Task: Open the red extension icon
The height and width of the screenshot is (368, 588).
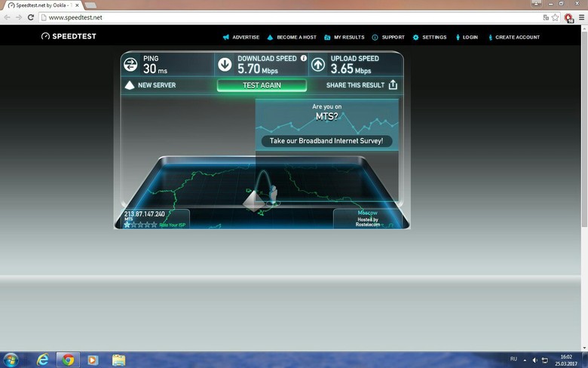Action: pyautogui.click(x=569, y=17)
